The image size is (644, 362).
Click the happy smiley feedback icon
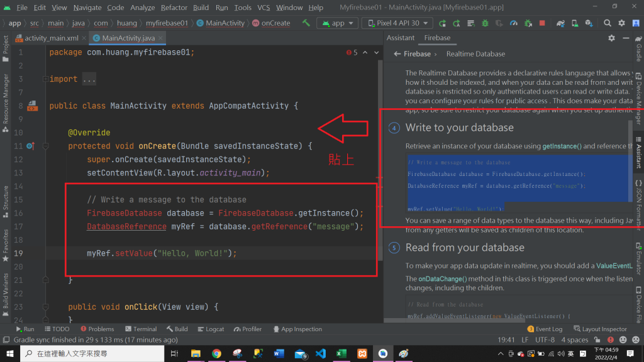tap(623, 340)
